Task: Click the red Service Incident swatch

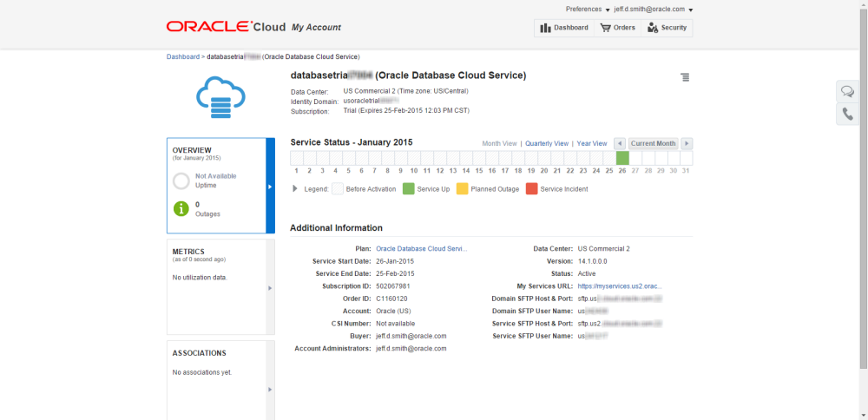Action: click(532, 188)
